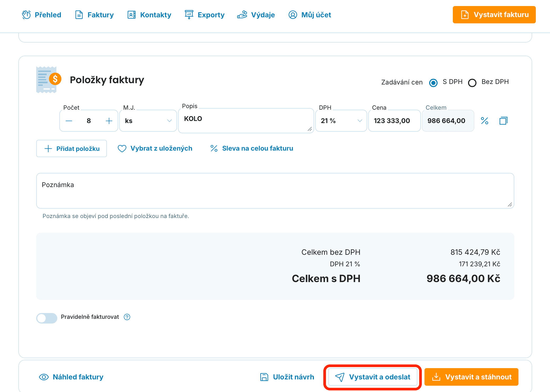The height and width of the screenshot is (392, 550).
Task: Click Vystavit a odeslat button
Action: [x=373, y=377]
